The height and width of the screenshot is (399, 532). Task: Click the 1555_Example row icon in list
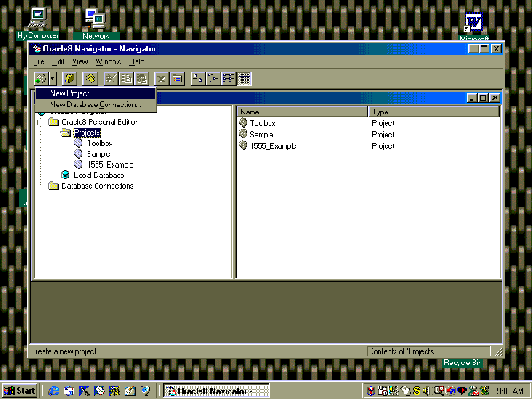point(243,145)
